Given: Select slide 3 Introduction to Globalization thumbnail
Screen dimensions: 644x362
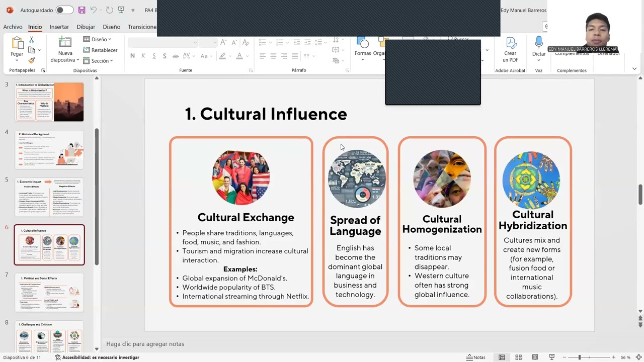Looking at the screenshot, I should (x=49, y=102).
